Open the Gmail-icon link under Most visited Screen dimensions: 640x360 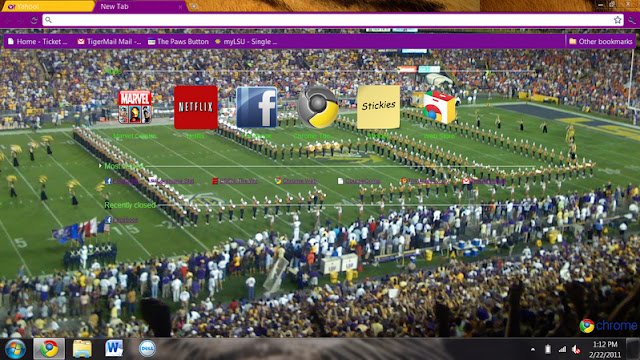484,181
